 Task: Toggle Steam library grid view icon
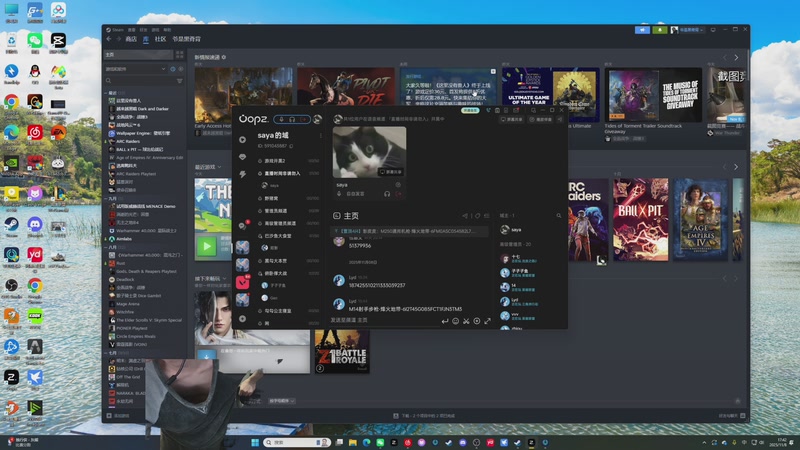tap(180, 54)
